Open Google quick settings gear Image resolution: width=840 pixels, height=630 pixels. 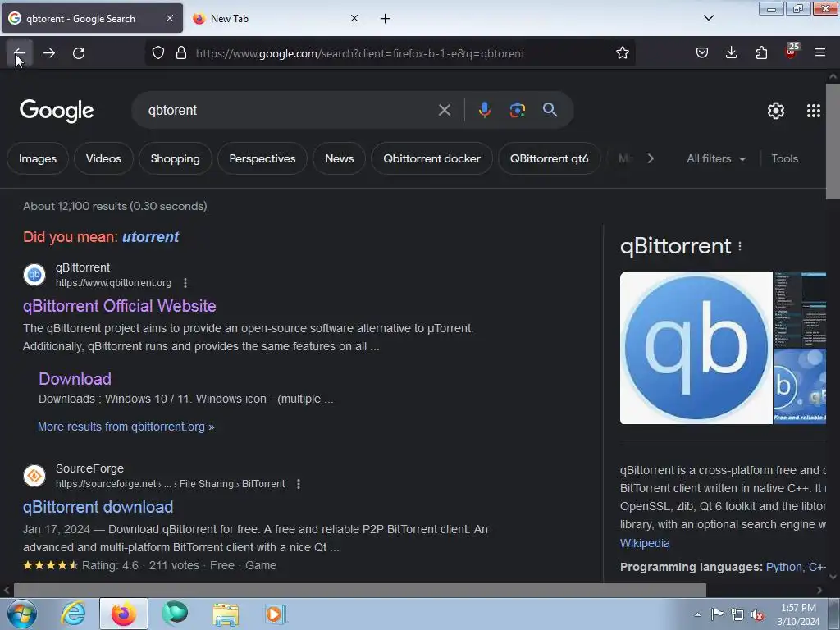pyautogui.click(x=776, y=111)
